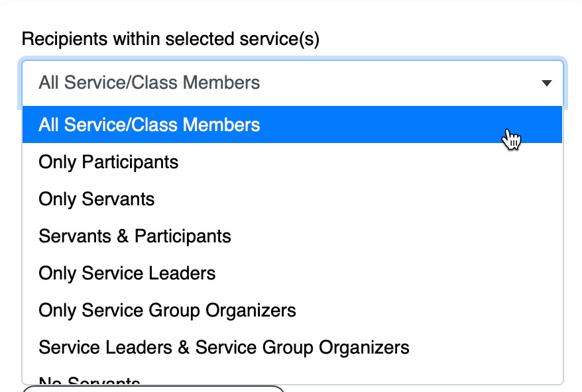Screen dimensions: 582x392
Task: Click the rounded button below the list
Action: tap(152, 389)
